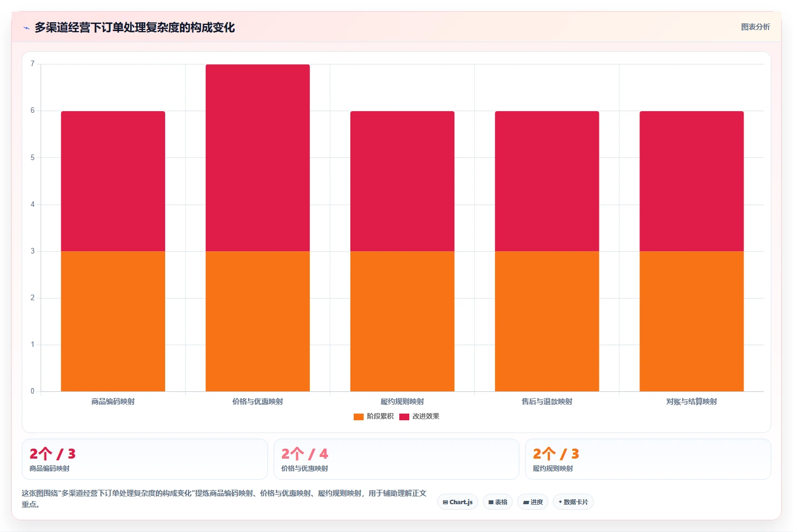Click the red segment of the 价格与优惠映射 bar
The height and width of the screenshot is (532, 793).
257,158
